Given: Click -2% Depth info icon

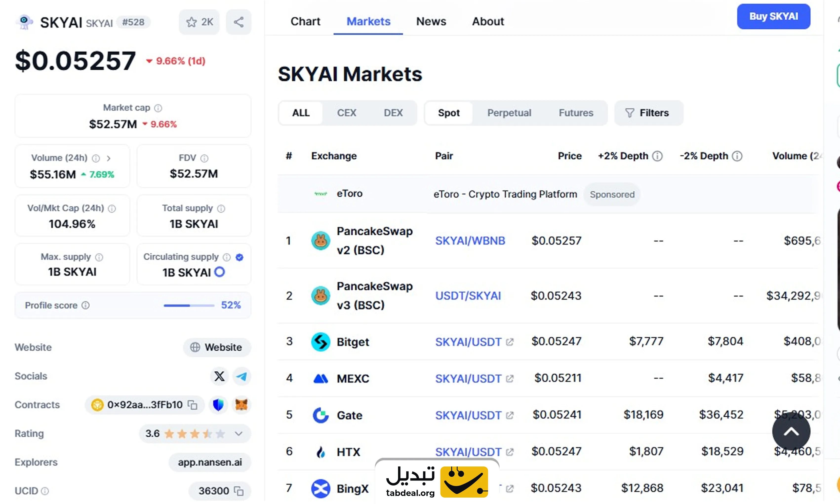Looking at the screenshot, I should (737, 156).
